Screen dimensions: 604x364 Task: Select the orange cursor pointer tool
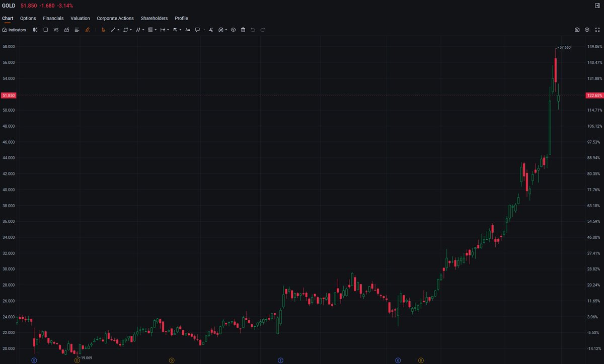tap(103, 30)
